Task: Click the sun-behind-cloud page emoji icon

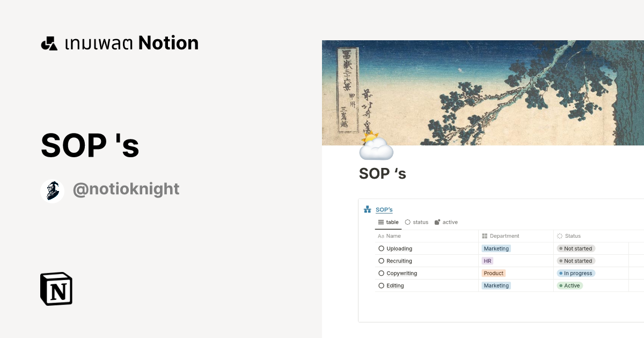Action: [x=376, y=146]
